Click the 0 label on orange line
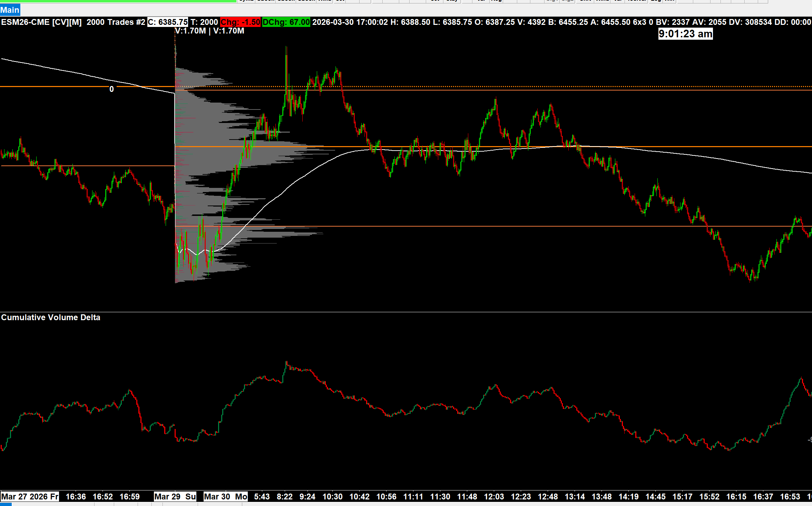 tap(111, 89)
